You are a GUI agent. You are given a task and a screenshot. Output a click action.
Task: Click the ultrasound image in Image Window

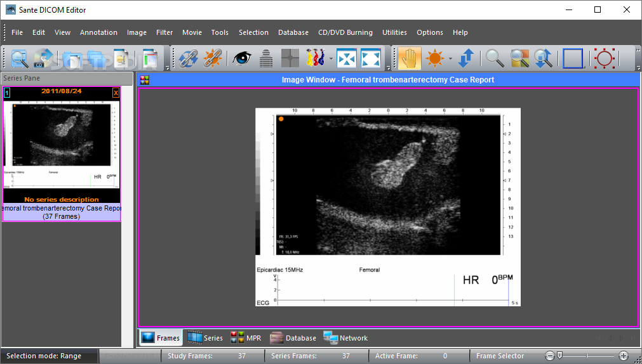tap(388, 207)
